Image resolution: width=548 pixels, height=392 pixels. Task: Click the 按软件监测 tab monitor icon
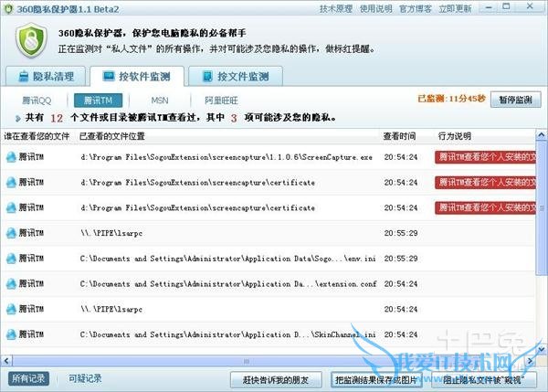click(x=109, y=76)
